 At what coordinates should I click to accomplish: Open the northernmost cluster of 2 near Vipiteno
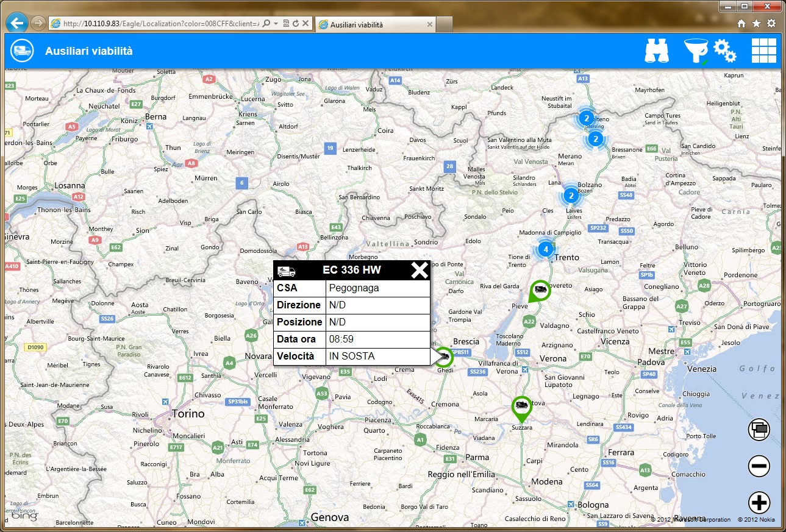[x=586, y=118]
